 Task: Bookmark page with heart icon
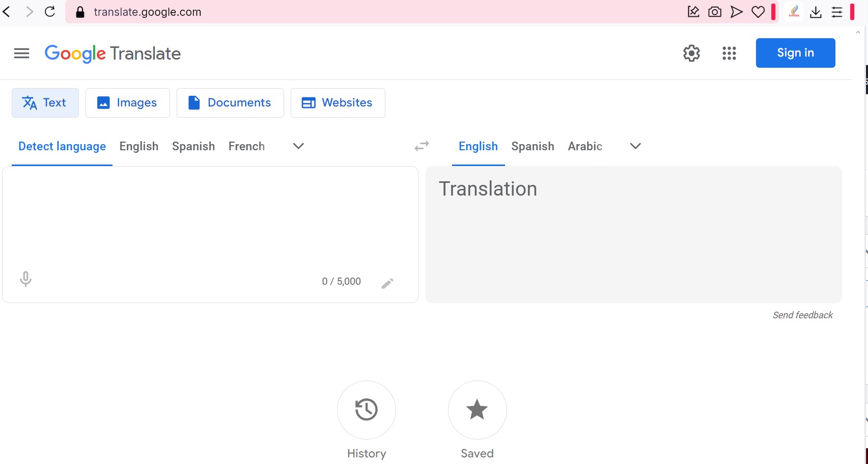758,12
